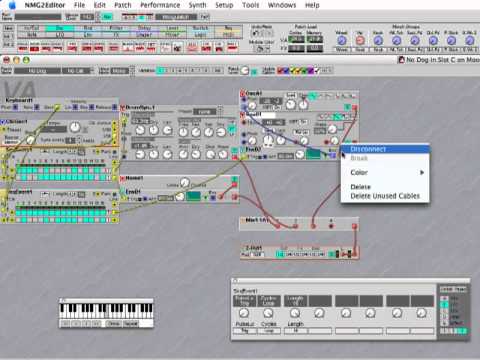480x360 pixels.
Task: Toggle red cable visibility checkbox
Action: [280, 70]
